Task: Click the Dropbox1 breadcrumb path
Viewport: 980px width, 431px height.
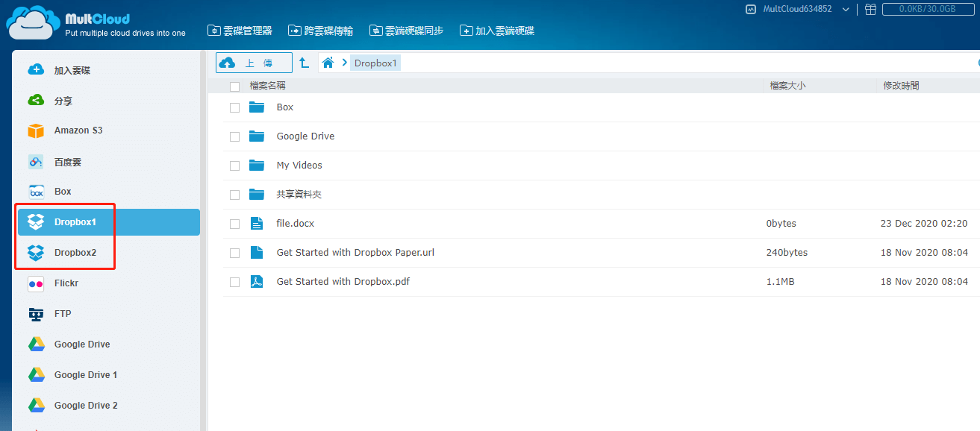Action: coord(375,63)
